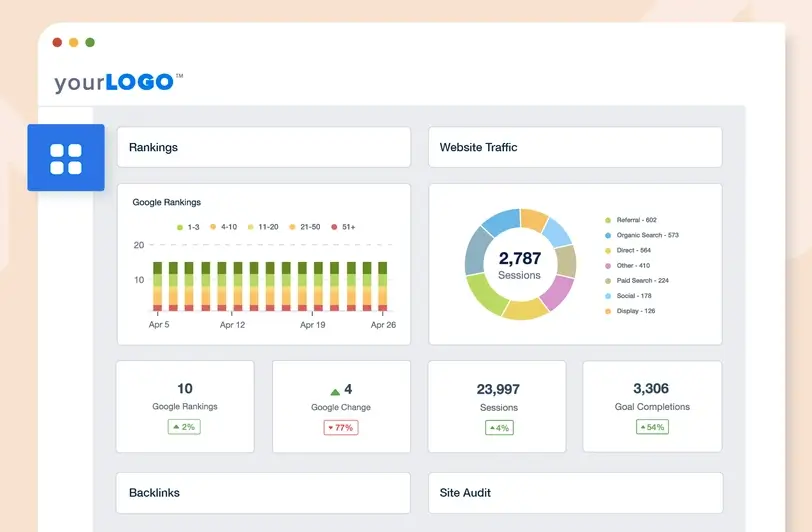Click the red macOS close window dot
Screen dimensions: 812x532
(x=57, y=43)
